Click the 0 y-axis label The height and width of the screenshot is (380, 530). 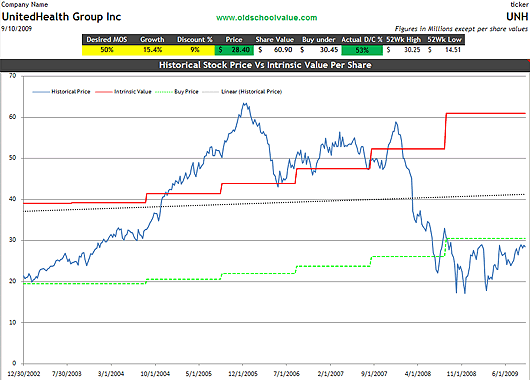tap(14, 363)
